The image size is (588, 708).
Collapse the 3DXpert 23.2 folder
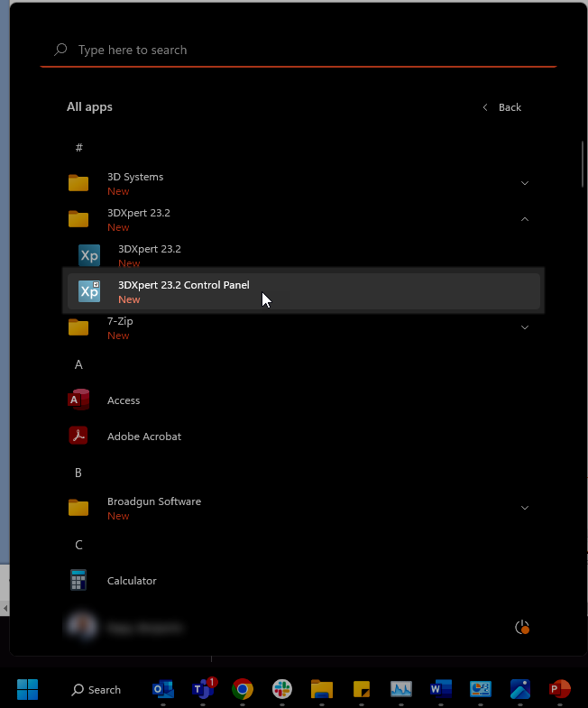click(524, 219)
